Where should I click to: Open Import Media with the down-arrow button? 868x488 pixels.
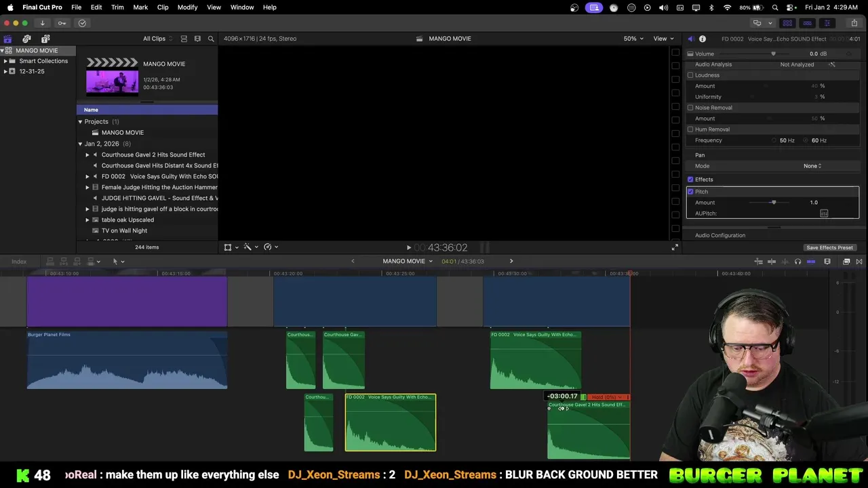coord(42,23)
